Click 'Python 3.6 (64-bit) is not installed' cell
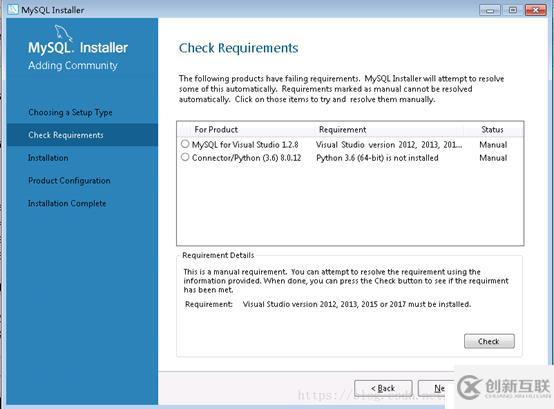The height and width of the screenshot is (409, 554). tap(377, 158)
